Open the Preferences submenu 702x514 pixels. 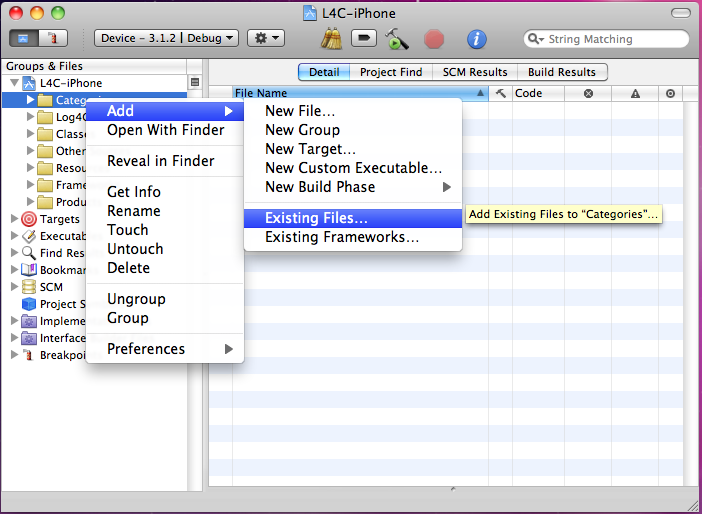point(165,349)
